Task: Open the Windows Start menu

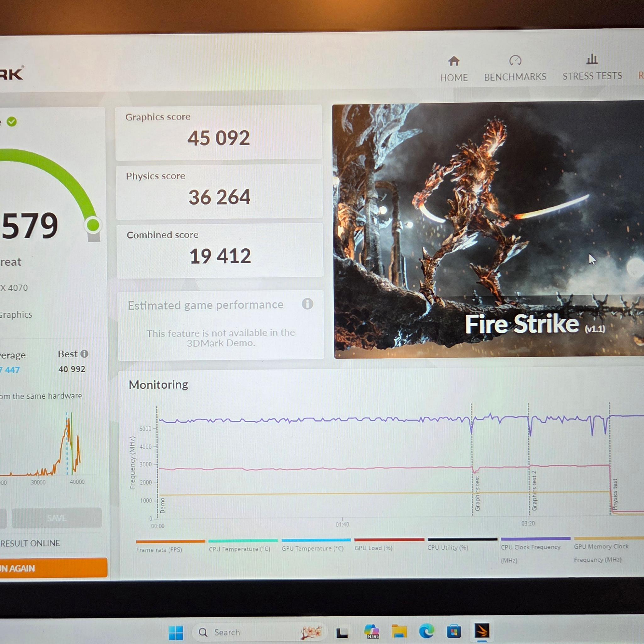Action: click(176, 632)
